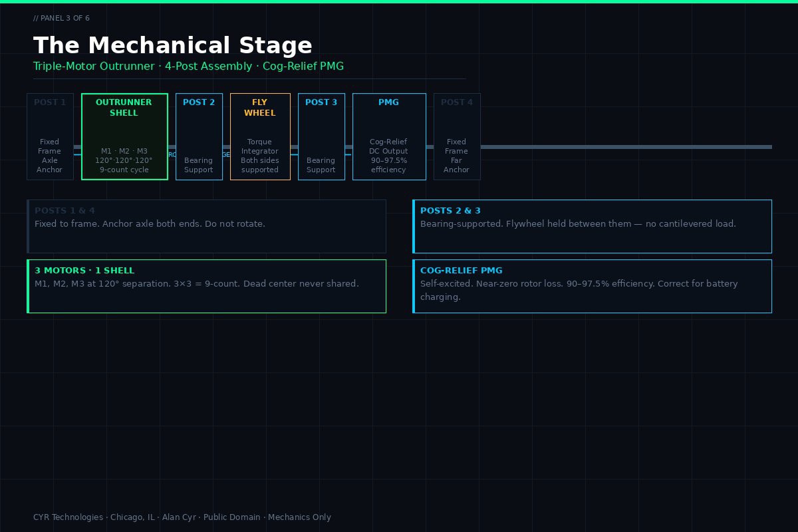Click the dimmed POST 1 box

click(50, 136)
